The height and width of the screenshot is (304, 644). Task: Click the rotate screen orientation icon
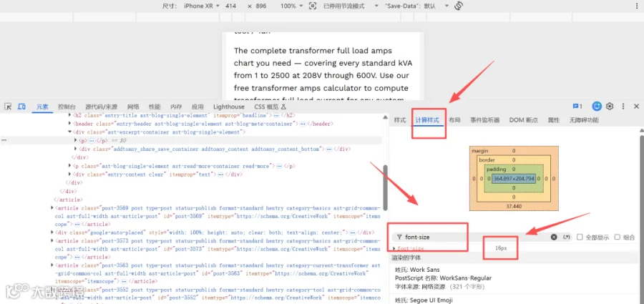tap(459, 6)
